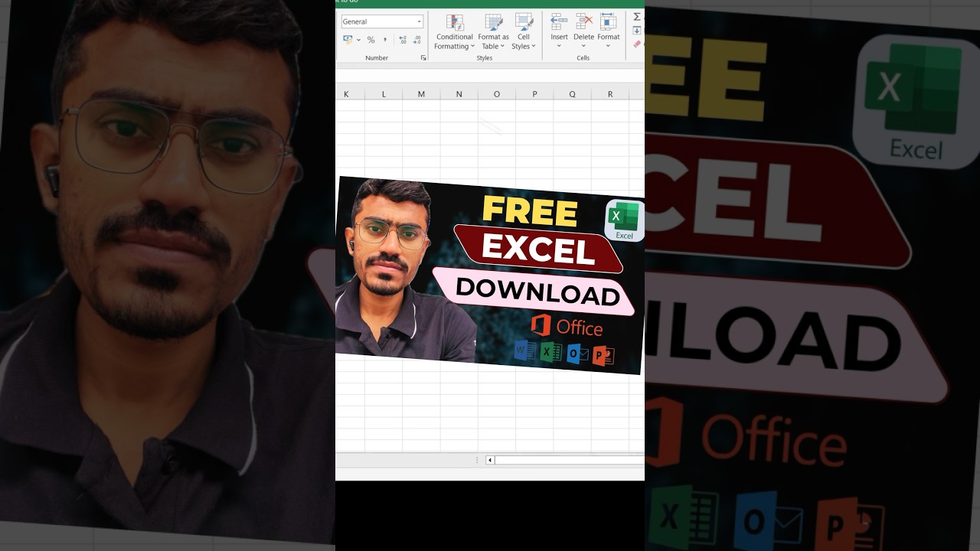Click the sheet tab bar resize handle
Screen dimensions: 980x551
[477, 460]
